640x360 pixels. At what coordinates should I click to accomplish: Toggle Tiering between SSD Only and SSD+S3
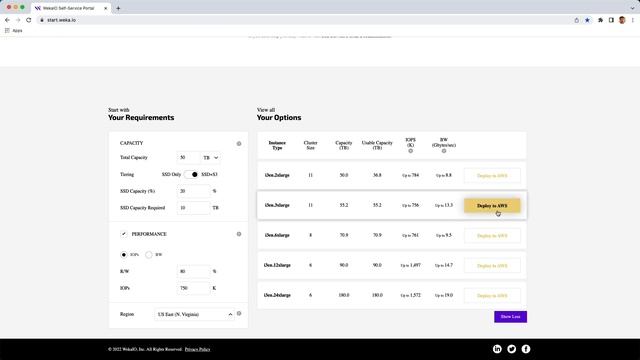[x=191, y=174]
